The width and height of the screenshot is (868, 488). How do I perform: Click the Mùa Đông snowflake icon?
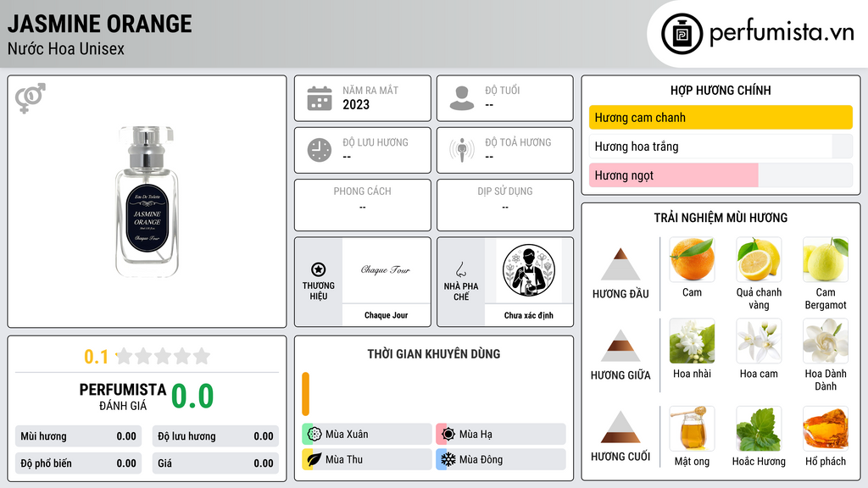pyautogui.click(x=448, y=459)
